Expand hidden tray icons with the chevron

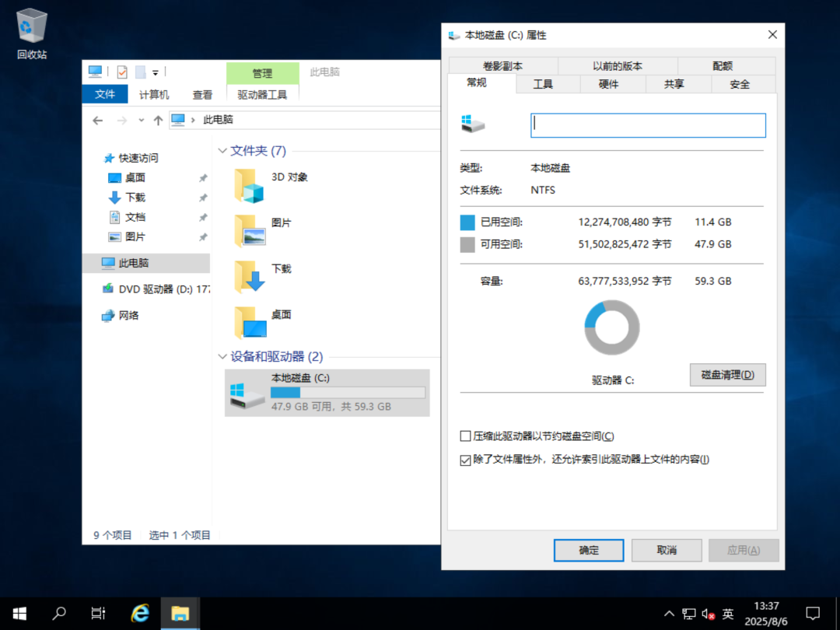[669, 613]
